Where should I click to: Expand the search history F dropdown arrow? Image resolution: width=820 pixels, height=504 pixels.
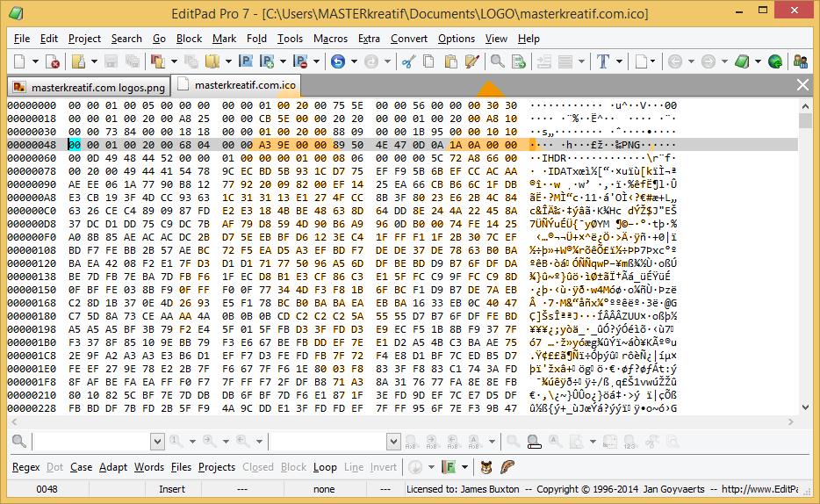click(464, 467)
